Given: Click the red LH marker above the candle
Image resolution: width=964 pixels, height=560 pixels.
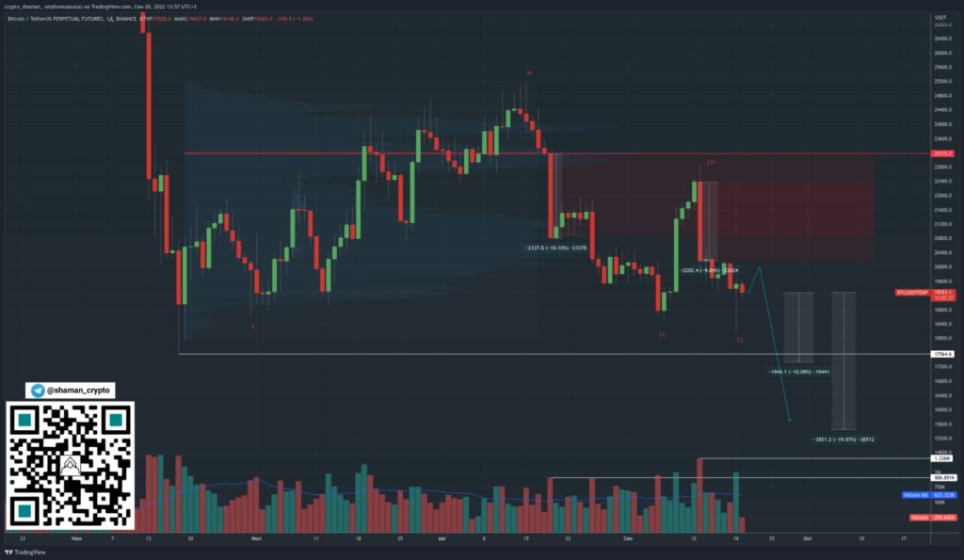Looking at the screenshot, I should tap(711, 163).
